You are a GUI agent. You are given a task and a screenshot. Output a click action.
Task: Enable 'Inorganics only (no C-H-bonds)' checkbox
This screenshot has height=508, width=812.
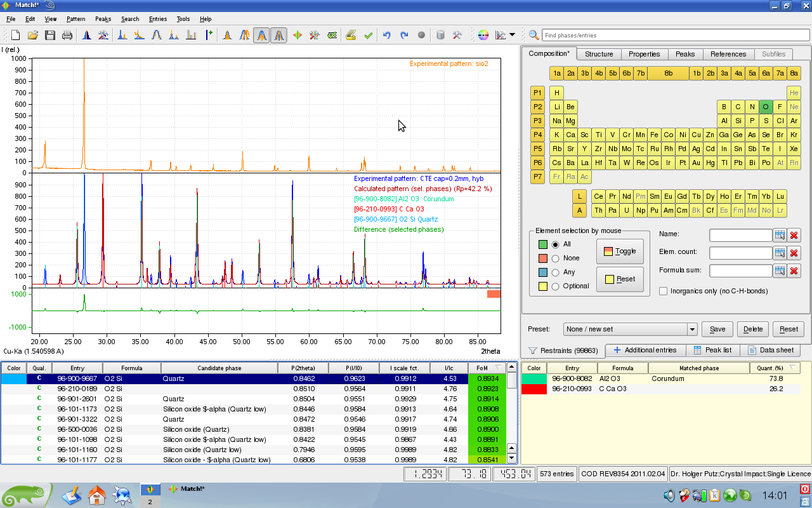(x=664, y=291)
